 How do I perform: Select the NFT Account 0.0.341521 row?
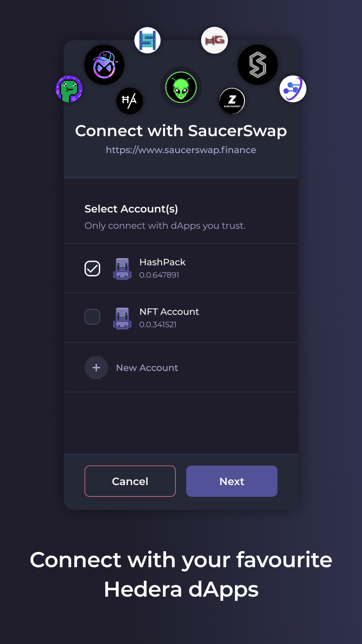[181, 318]
